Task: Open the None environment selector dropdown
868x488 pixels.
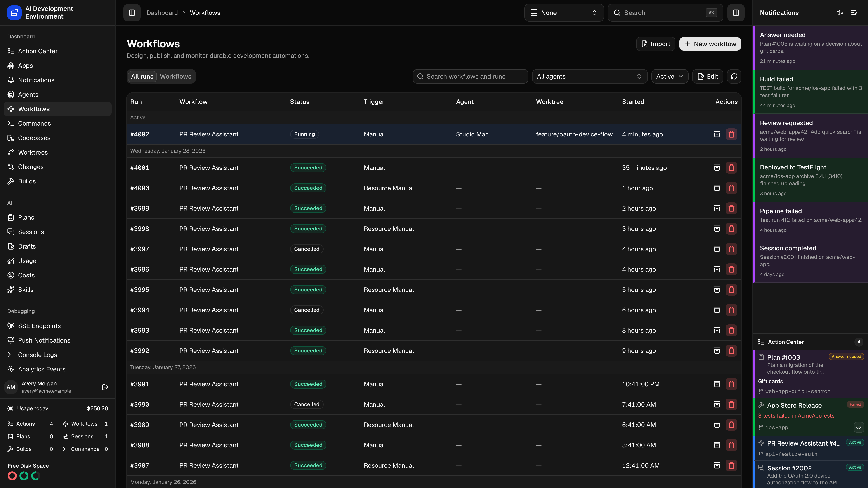Action: point(564,13)
